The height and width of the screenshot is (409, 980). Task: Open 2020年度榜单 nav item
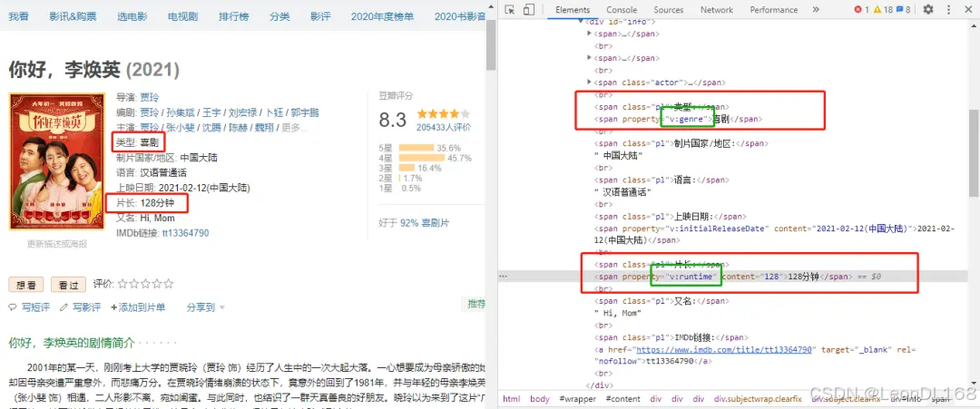tap(383, 16)
